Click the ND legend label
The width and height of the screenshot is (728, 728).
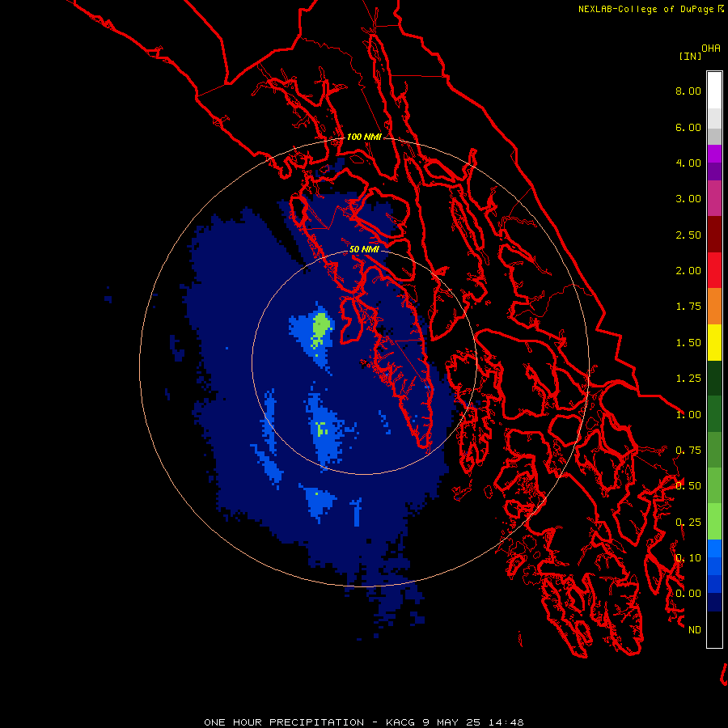coord(695,630)
